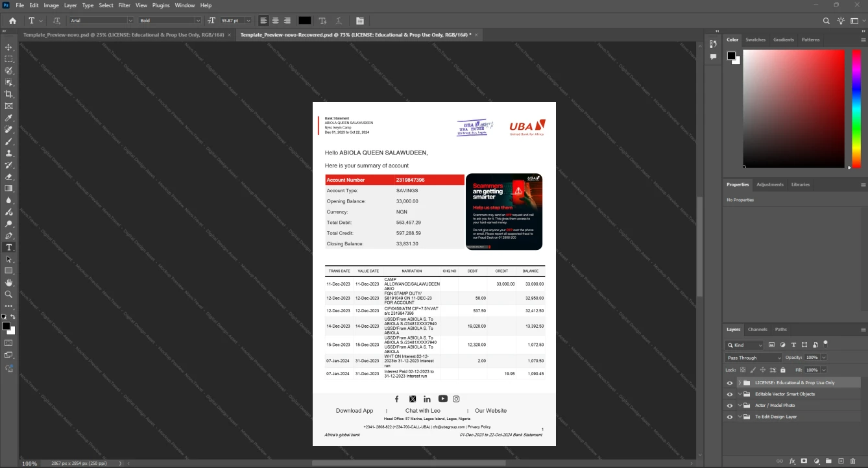Toggle text orientation icon in options bar

56,21
